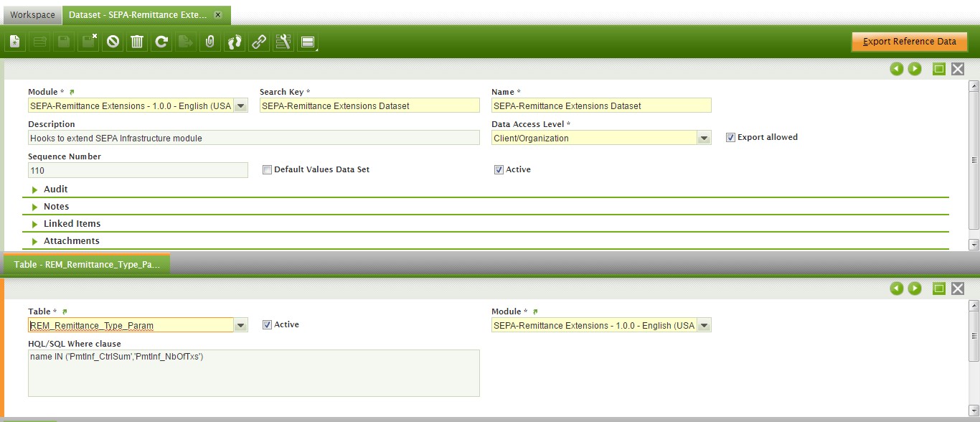The height and width of the screenshot is (422, 980).
Task: Open the Data Access Level dropdown
Action: tap(704, 139)
